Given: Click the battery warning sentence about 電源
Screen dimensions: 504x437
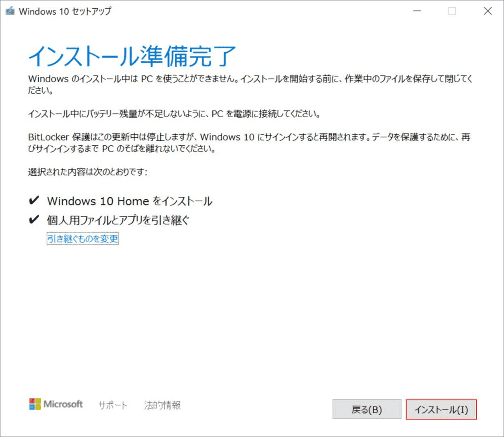Looking at the screenshot, I should click(x=174, y=114).
